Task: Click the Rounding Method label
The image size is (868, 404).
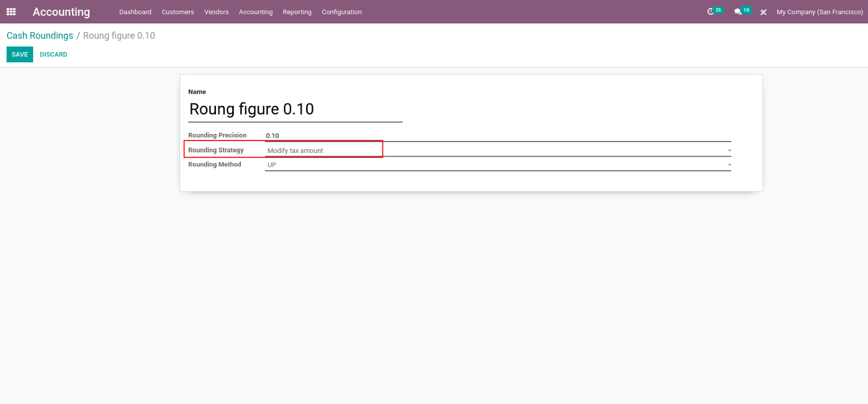Action: coord(214,164)
